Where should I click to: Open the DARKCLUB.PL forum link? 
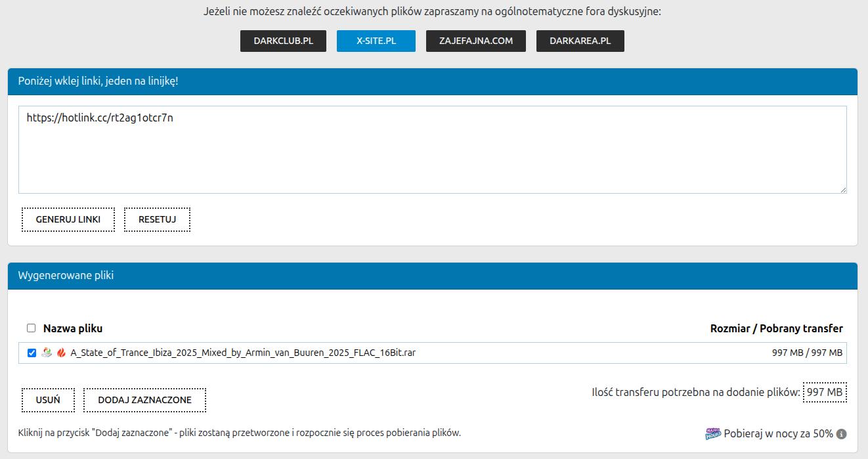point(283,41)
